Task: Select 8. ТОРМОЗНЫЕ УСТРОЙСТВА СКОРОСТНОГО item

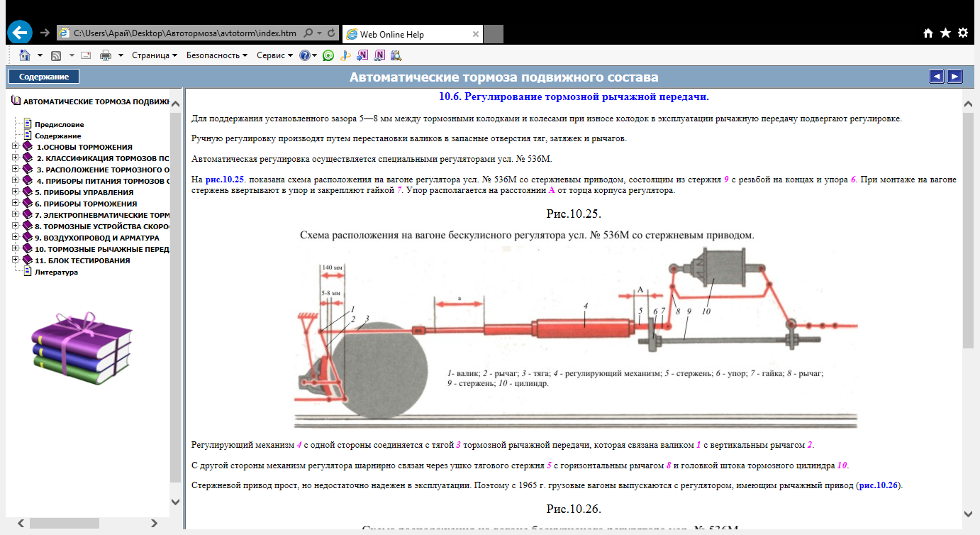Action: pyautogui.click(x=102, y=226)
